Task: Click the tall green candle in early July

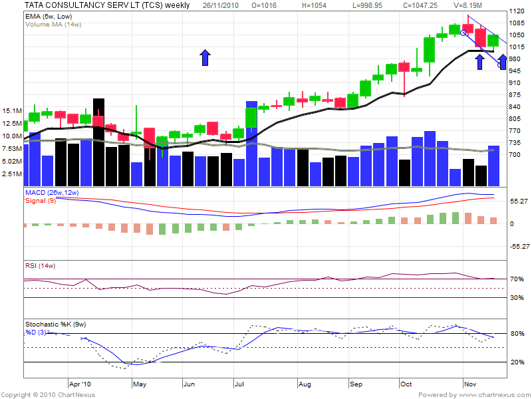Action: click(x=251, y=117)
